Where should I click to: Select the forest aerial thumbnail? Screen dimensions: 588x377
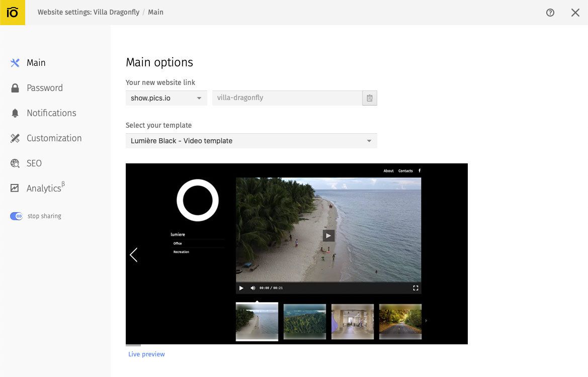pyautogui.click(x=304, y=322)
